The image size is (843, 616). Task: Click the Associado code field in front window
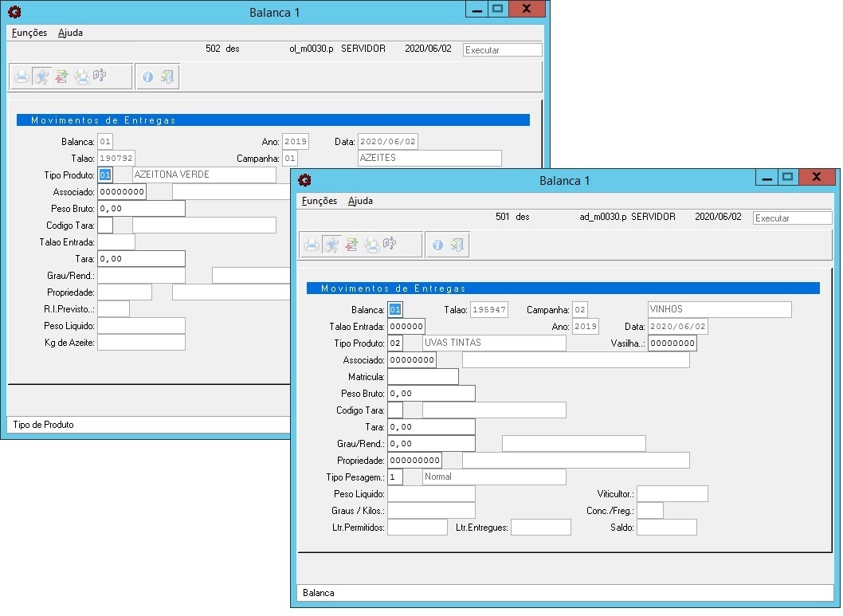coord(412,359)
